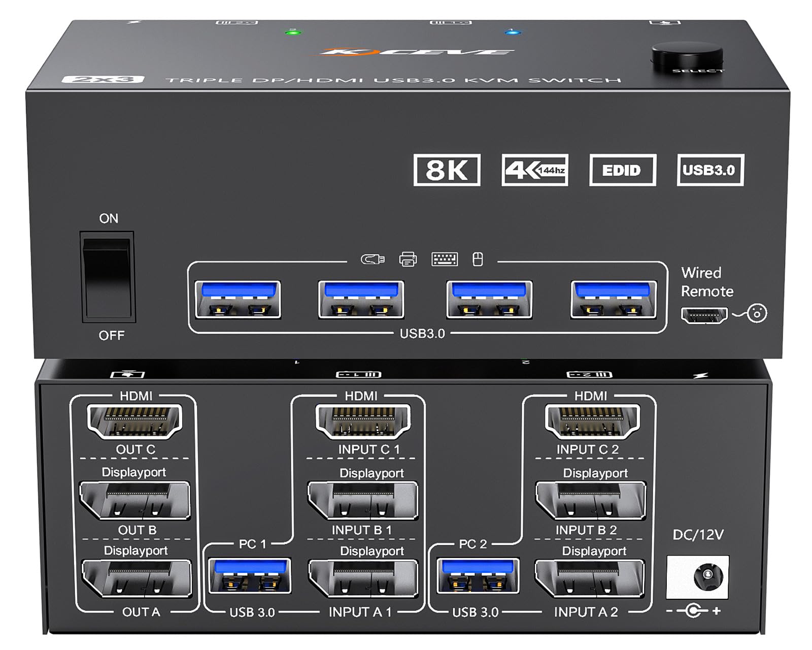Click the USB flash drive icon
Viewport: 812px width, 650px height.
click(x=373, y=259)
